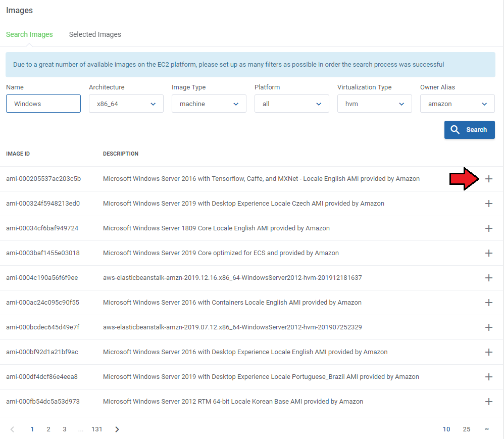Select image ID ami-000bf92d1a21bf9ac text
Image resolution: width=504 pixels, height=439 pixels.
(x=42, y=352)
